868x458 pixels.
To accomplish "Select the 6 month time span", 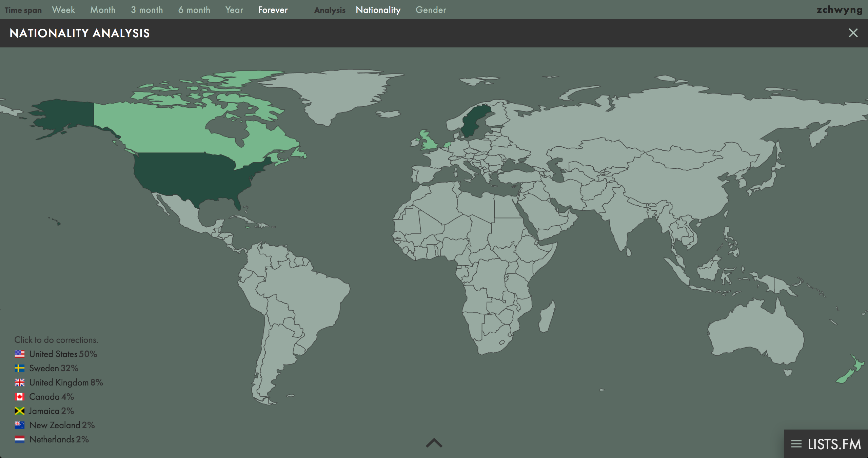I will point(194,10).
